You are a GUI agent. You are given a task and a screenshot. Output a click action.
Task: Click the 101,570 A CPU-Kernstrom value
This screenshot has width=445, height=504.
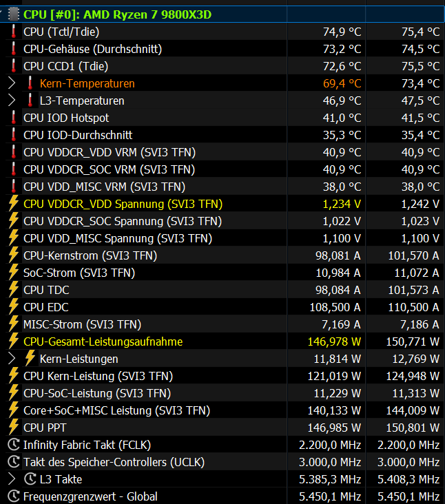(413, 255)
